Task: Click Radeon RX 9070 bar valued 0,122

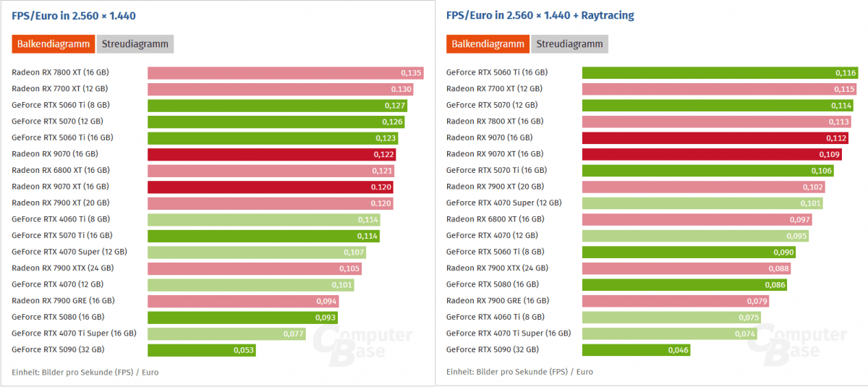Action: (272, 154)
